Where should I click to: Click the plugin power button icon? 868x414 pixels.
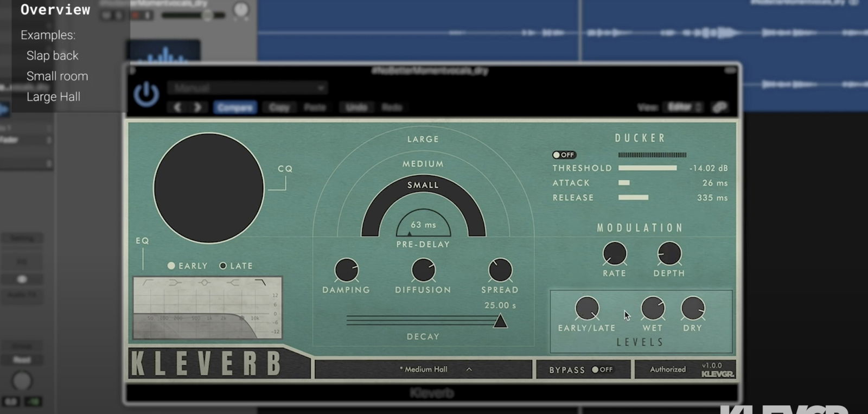click(x=146, y=94)
